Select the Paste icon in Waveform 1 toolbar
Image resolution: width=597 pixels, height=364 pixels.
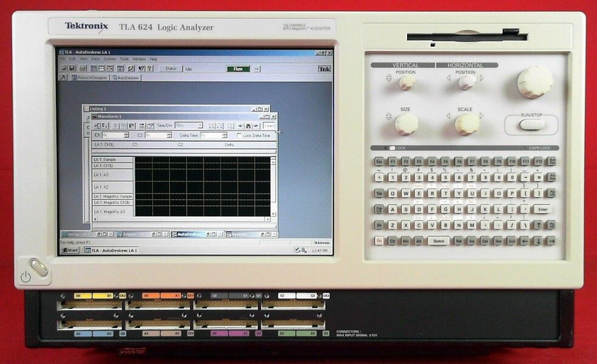point(132,126)
